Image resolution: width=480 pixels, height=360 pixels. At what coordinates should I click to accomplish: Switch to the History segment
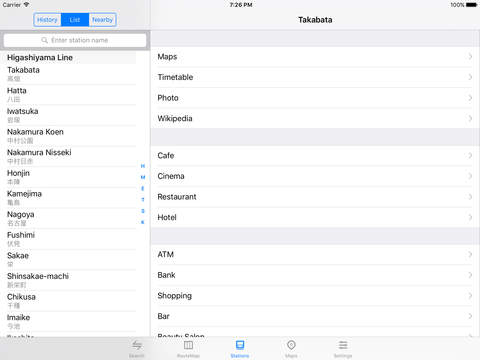pos(47,20)
